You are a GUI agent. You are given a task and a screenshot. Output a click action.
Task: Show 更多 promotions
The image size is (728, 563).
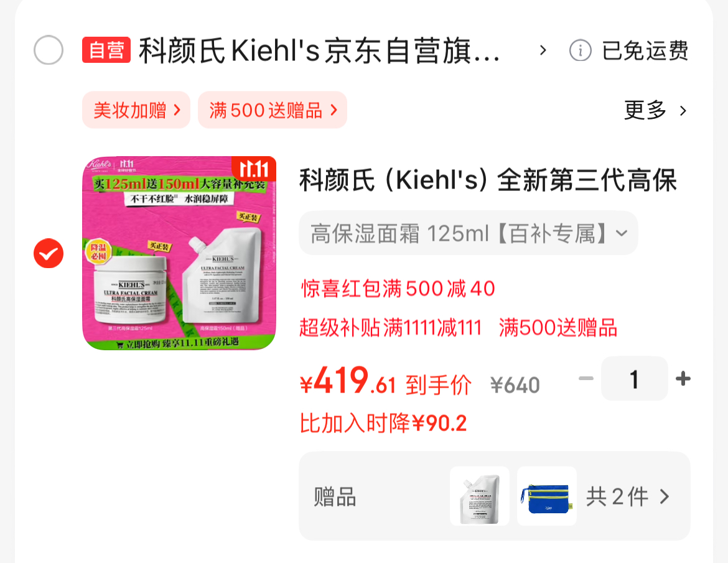(655, 111)
